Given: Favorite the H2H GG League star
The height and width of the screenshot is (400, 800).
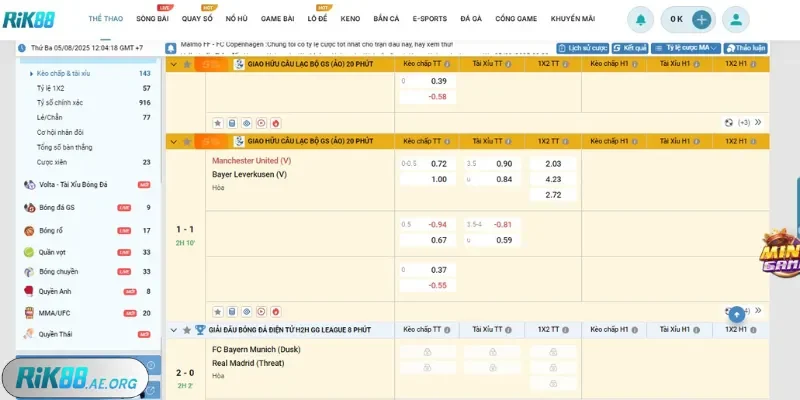Looking at the screenshot, I should pos(186,329).
